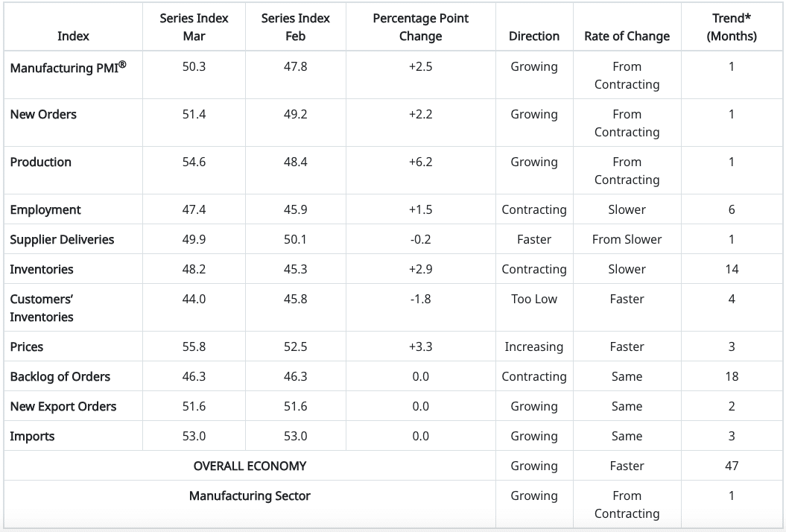Click the Backlog of Orders row label
Image resolution: width=786 pixels, height=532 pixels.
pos(60,376)
